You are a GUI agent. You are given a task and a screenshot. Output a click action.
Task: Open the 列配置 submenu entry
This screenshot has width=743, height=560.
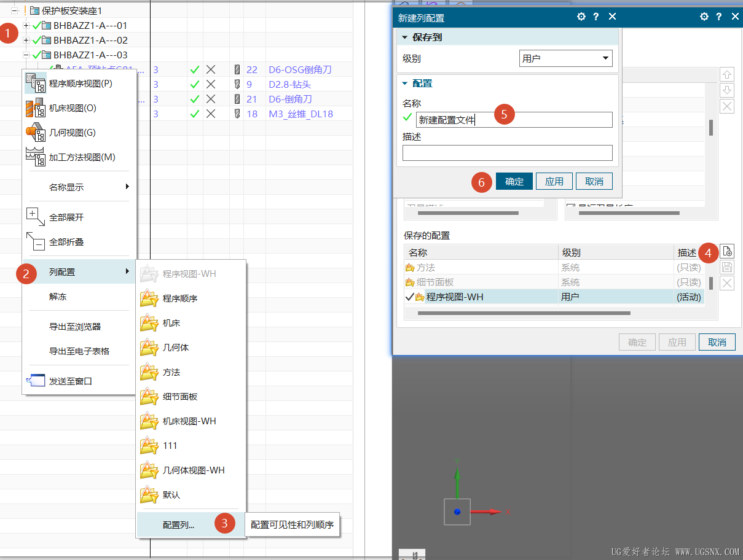coord(79,271)
